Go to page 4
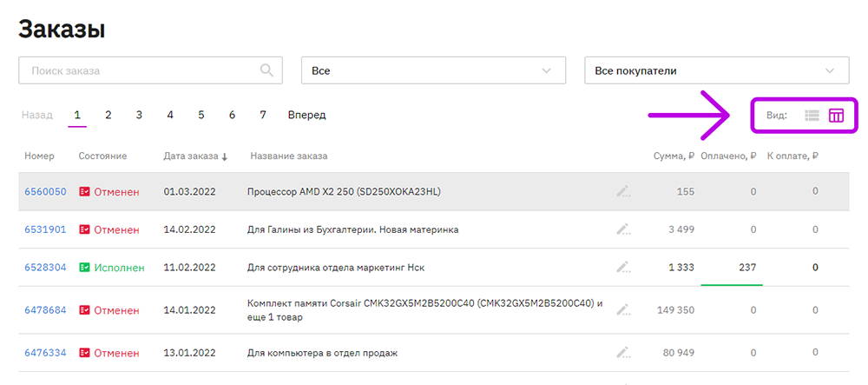 pyautogui.click(x=170, y=116)
